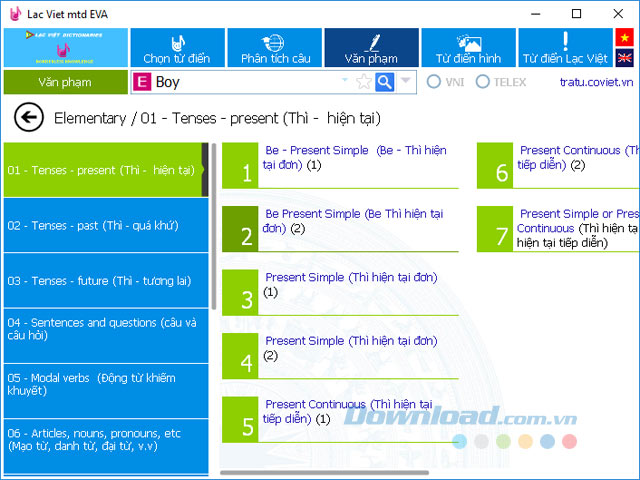Expand the search history dropdown arrow

point(346,82)
